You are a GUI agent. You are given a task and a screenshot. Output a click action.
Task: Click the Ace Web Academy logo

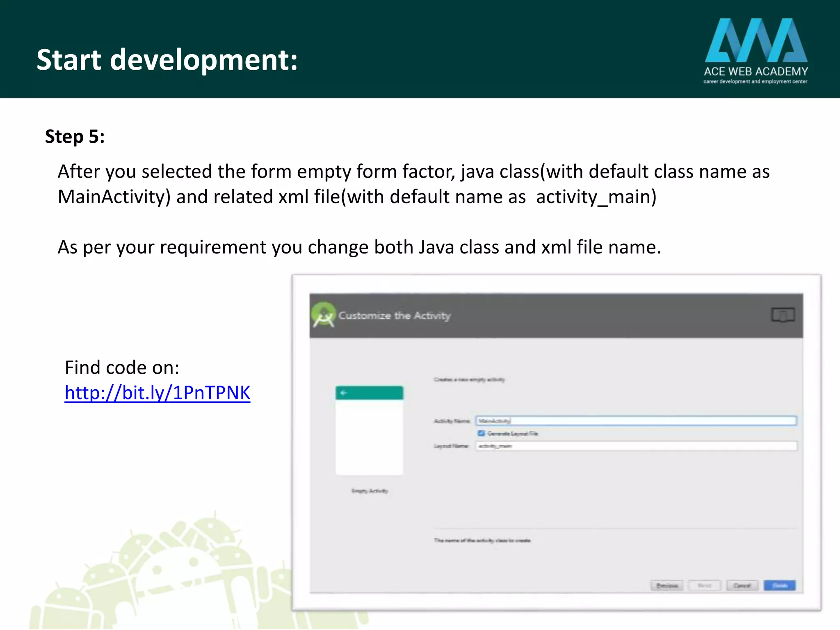[756, 51]
